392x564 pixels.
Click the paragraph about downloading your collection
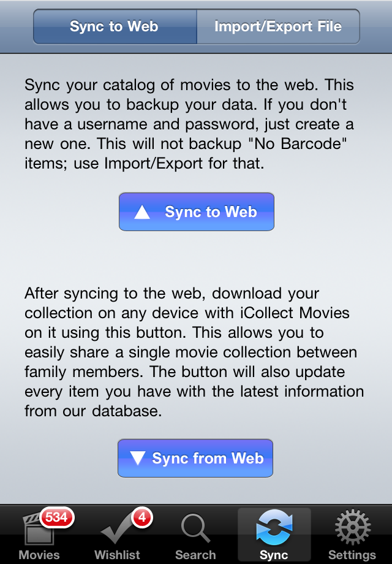pyautogui.click(x=194, y=352)
